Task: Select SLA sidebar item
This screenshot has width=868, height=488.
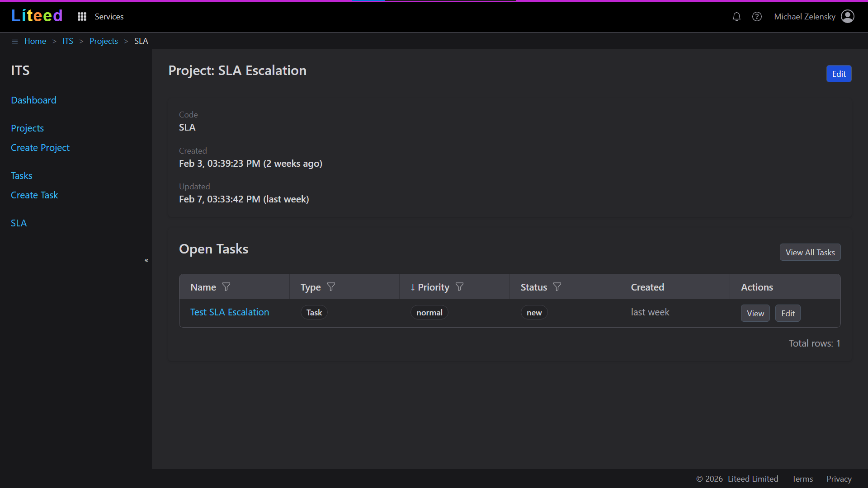Action: pos(19,223)
